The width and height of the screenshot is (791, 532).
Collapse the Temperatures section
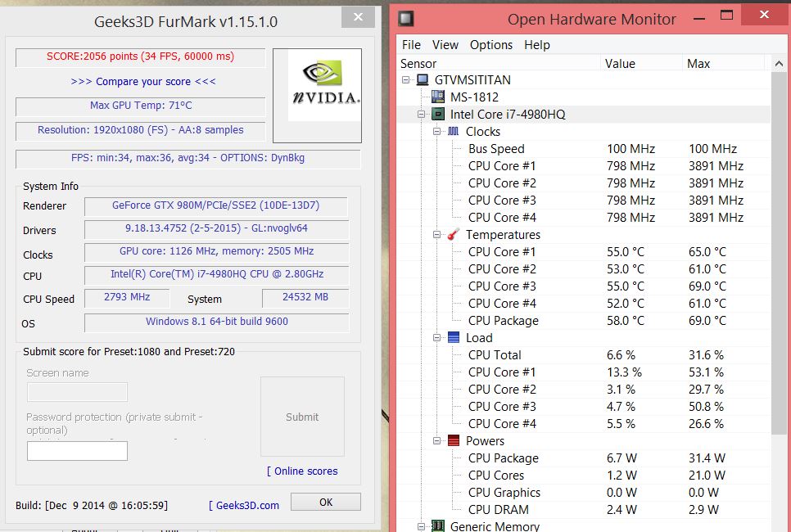[x=437, y=234]
